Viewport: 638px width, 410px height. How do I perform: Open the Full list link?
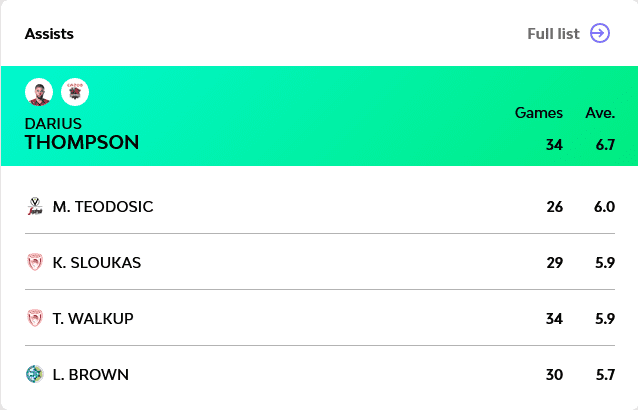point(553,34)
